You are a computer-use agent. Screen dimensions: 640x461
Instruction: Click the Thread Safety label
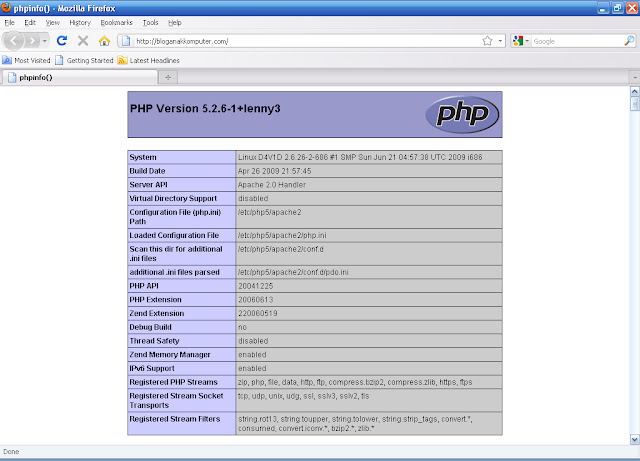(x=154, y=341)
